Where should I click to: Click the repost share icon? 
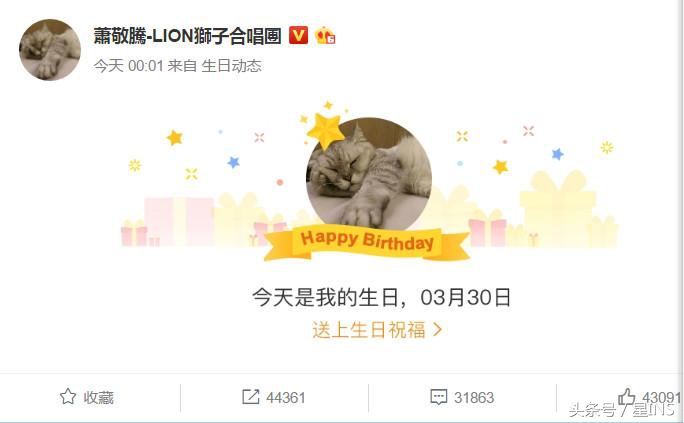tap(250, 397)
